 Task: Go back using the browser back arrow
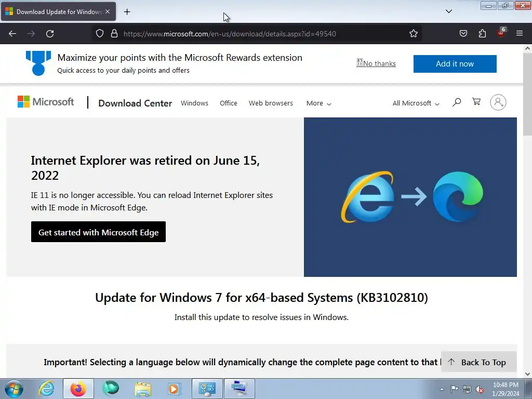tap(12, 34)
